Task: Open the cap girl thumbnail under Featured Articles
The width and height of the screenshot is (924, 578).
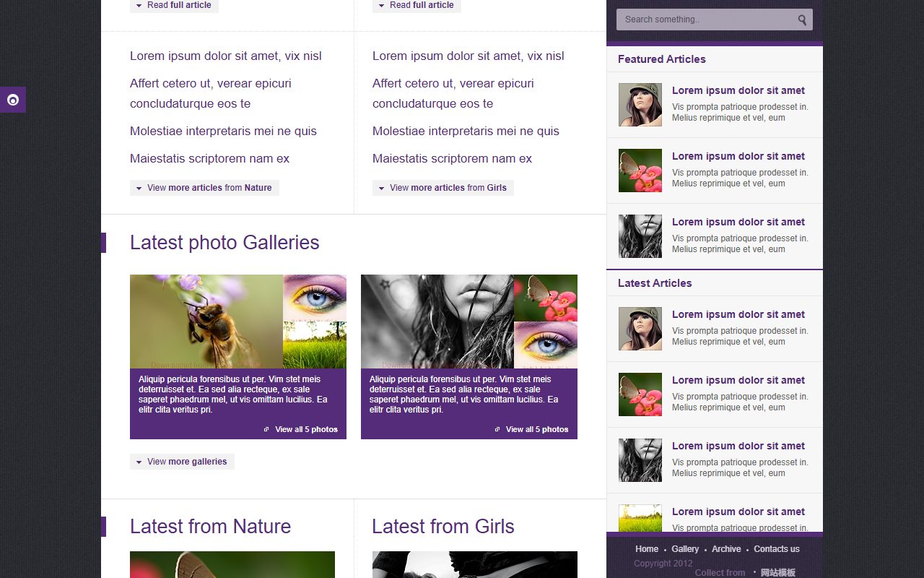Action: point(640,105)
